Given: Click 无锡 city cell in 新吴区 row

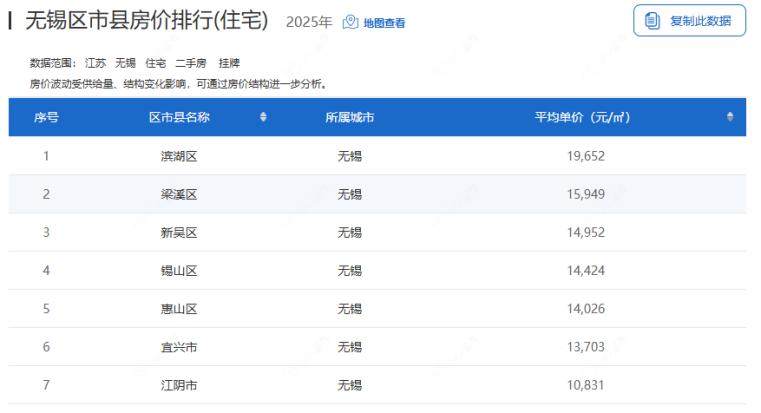Looking at the screenshot, I should (350, 232).
